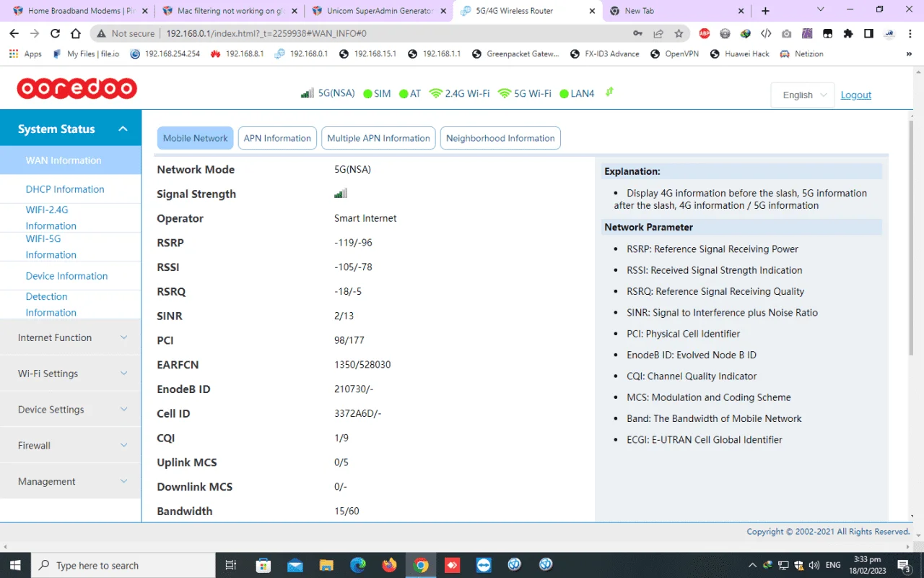Toggle the Chrome side panel icon

[x=868, y=33]
